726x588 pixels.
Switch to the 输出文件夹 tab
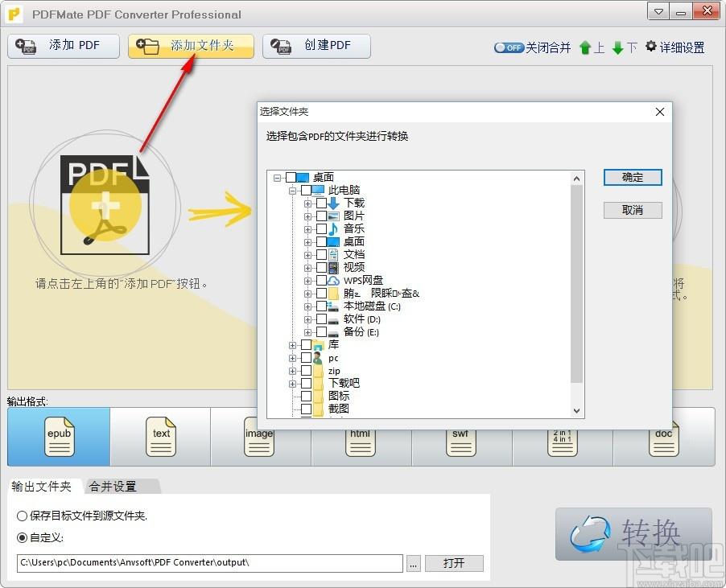click(x=43, y=486)
